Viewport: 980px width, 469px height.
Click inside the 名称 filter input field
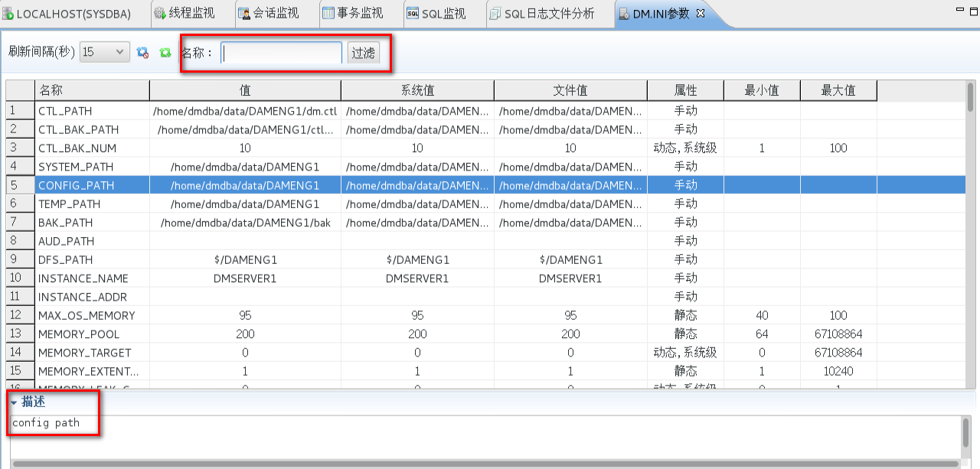[281, 53]
